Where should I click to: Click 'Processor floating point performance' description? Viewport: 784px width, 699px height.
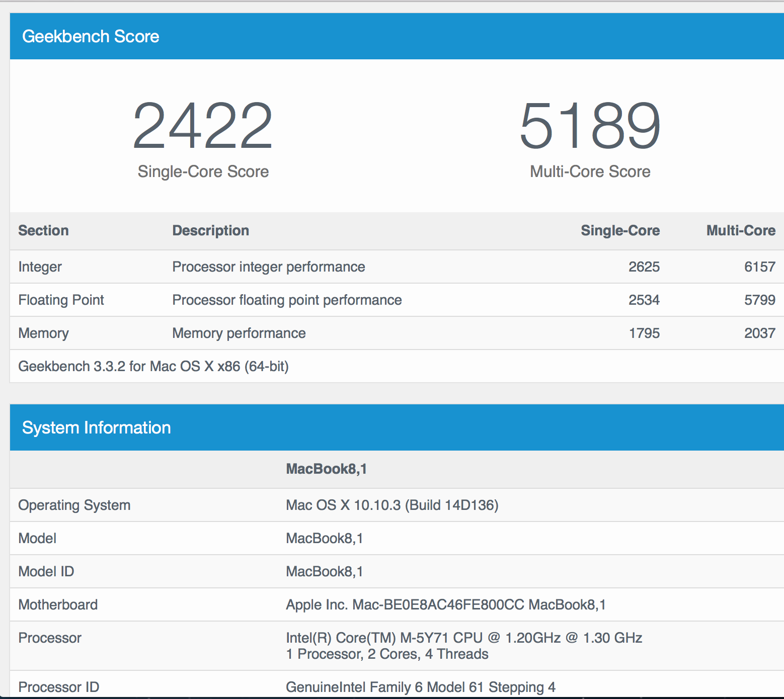tap(287, 300)
